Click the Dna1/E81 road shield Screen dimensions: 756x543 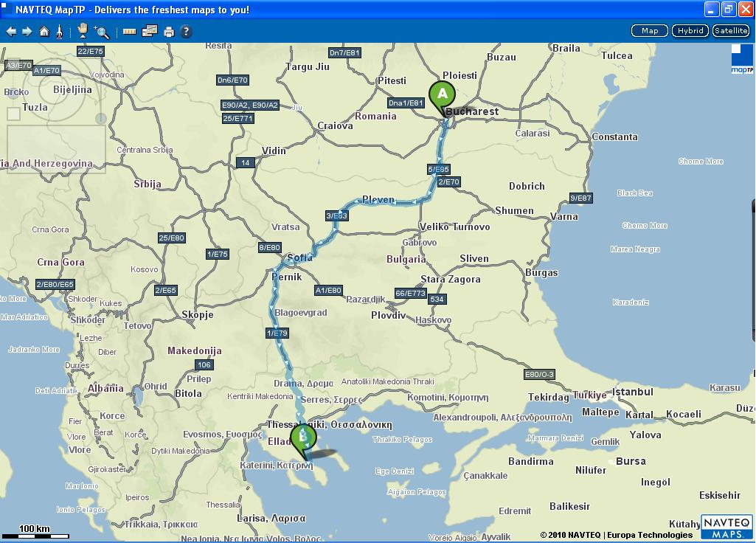(406, 103)
